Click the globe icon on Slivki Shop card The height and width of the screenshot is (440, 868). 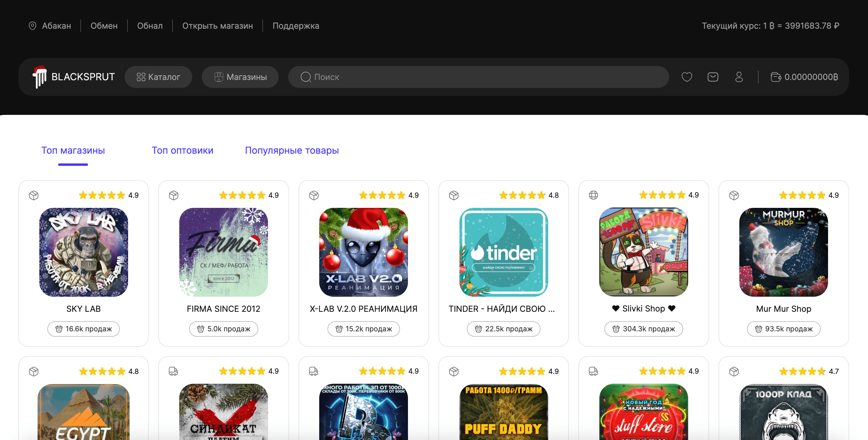[x=593, y=195]
